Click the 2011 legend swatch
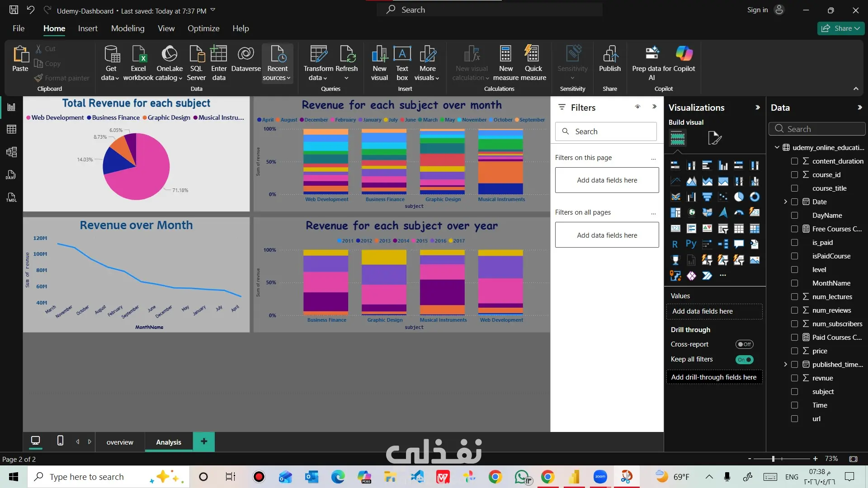868x488 pixels. click(339, 241)
